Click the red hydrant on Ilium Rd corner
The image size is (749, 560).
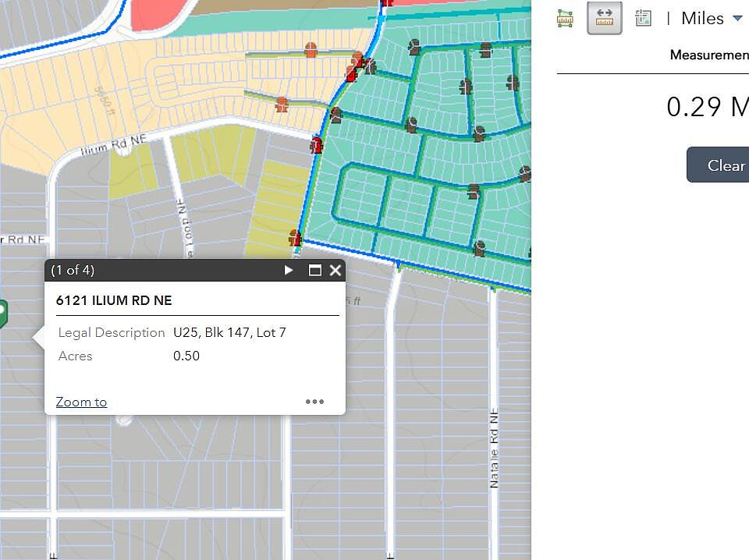click(x=316, y=145)
